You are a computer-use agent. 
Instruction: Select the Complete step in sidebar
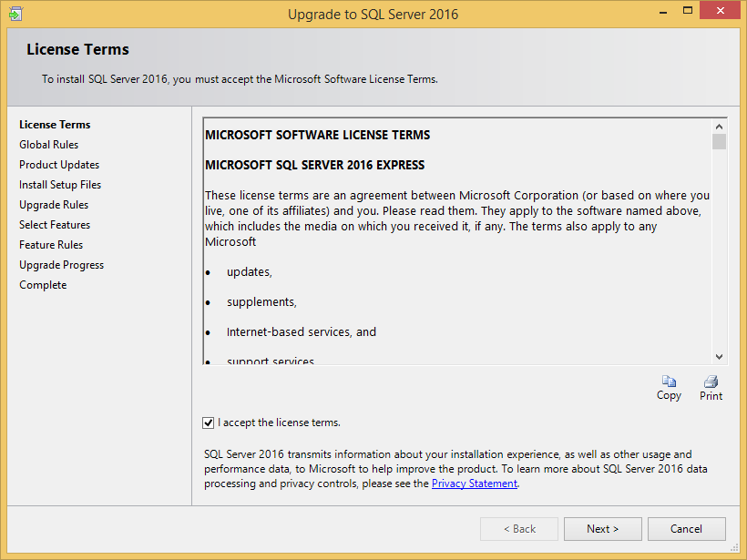(x=43, y=285)
